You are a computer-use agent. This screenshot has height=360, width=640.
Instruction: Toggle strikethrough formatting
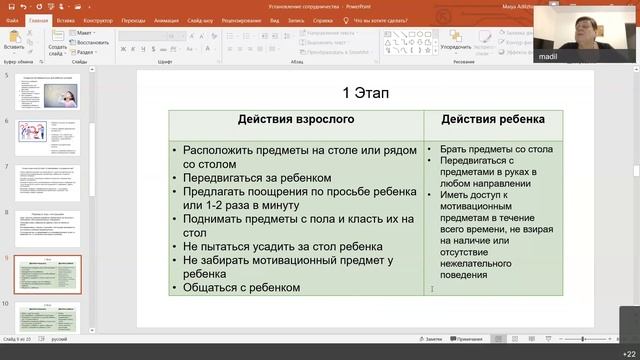click(163, 49)
